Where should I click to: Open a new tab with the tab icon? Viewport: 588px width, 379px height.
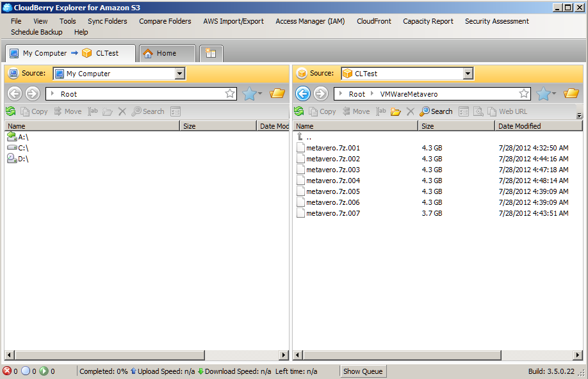click(x=211, y=54)
